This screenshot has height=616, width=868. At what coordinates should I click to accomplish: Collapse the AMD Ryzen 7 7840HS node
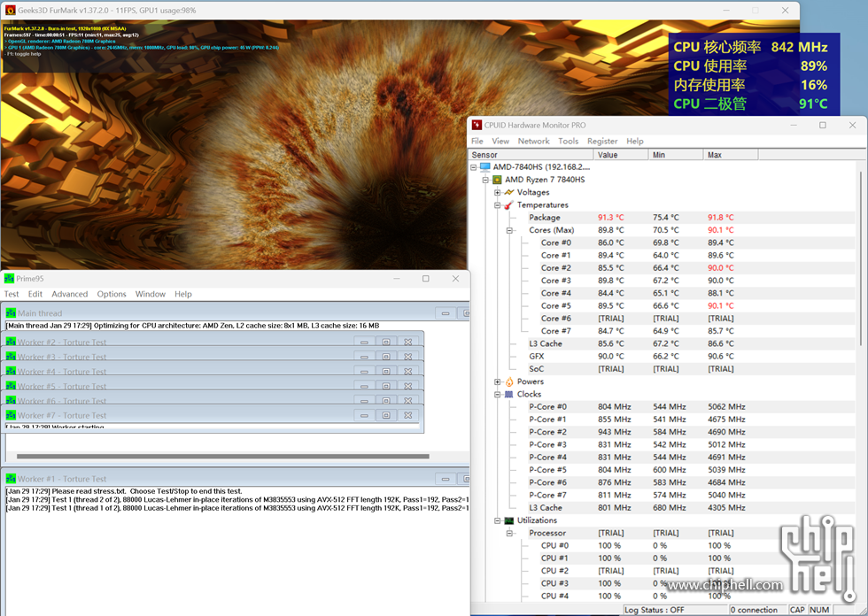[485, 180]
